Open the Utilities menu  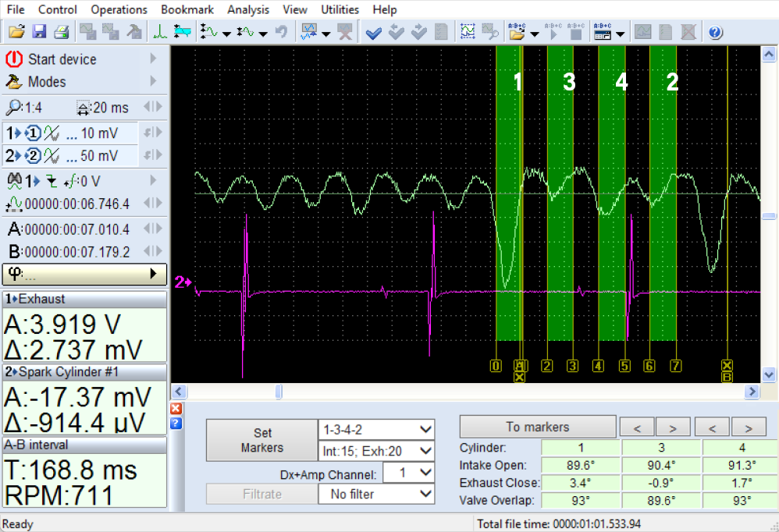click(340, 9)
